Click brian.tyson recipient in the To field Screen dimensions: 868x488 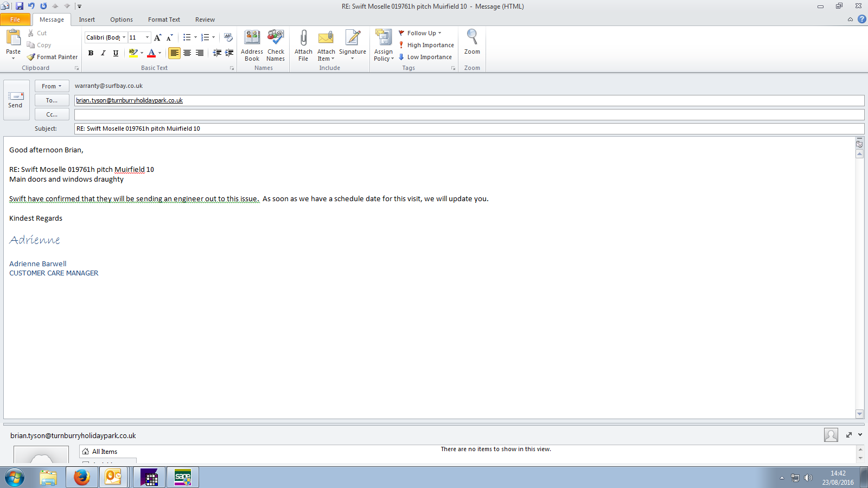[x=130, y=100]
